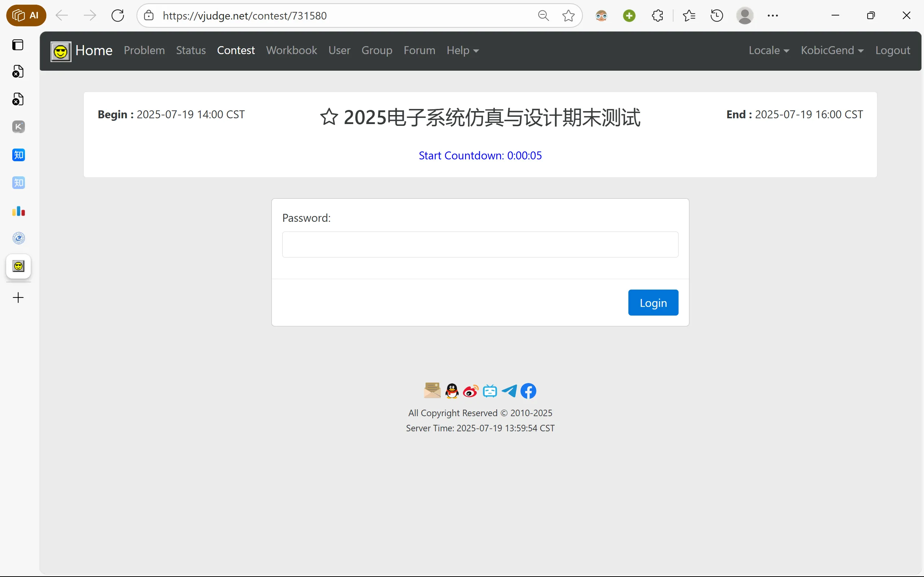Viewport: 924px width, 577px height.
Task: Open QQ sharing icon in footer
Action: click(451, 391)
